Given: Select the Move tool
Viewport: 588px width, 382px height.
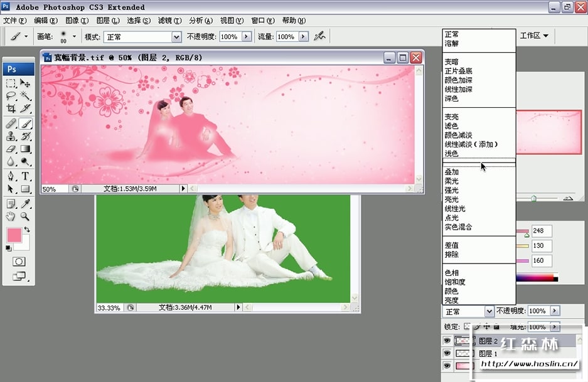Looking at the screenshot, I should (x=25, y=83).
